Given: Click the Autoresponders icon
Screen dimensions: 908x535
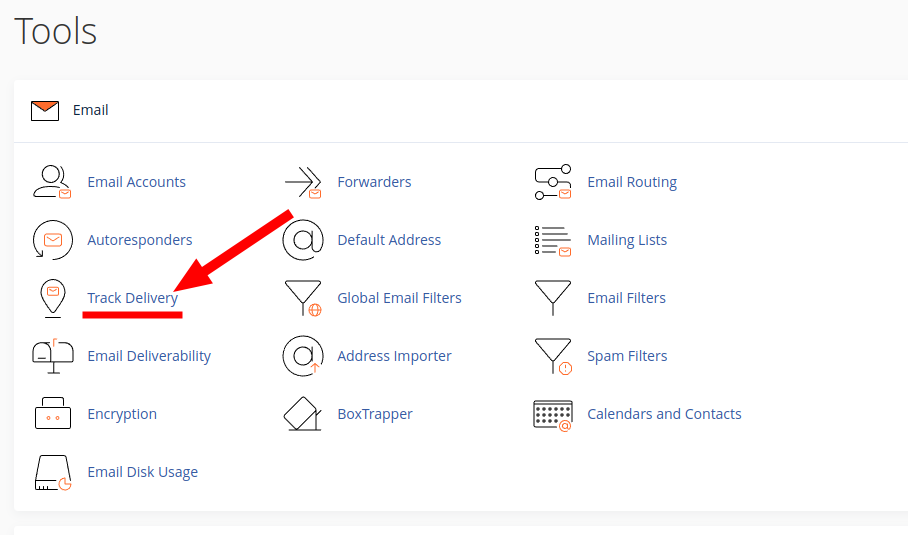Looking at the screenshot, I should pyautogui.click(x=53, y=240).
